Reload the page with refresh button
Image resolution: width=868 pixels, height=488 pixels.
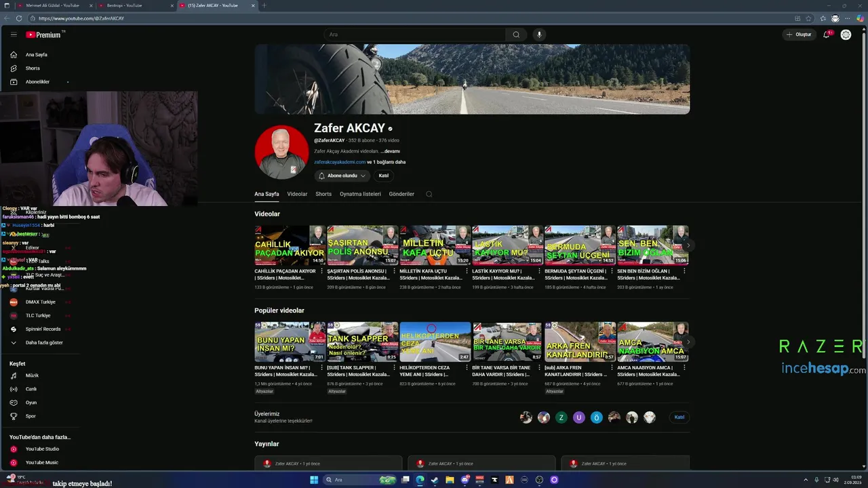[19, 18]
